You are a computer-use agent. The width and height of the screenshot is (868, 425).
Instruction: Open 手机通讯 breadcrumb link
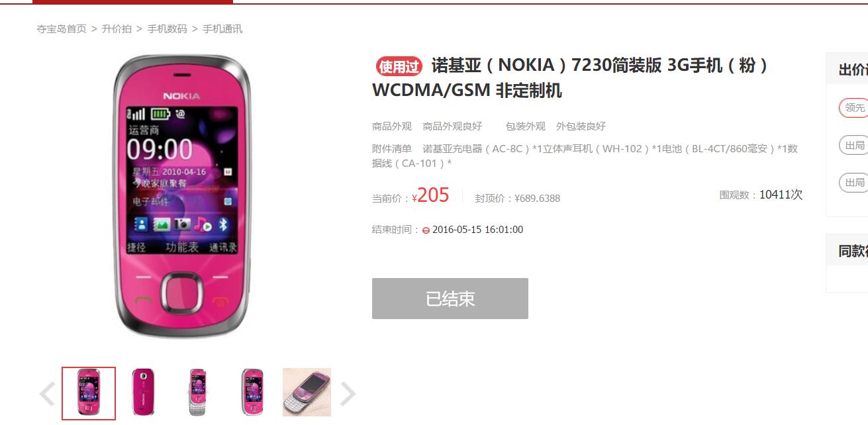coord(222,29)
